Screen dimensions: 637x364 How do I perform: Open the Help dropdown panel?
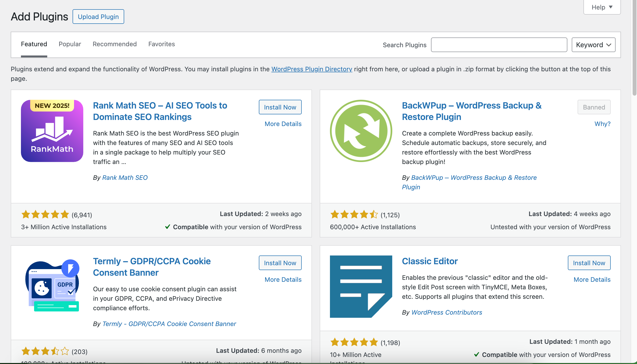602,7
